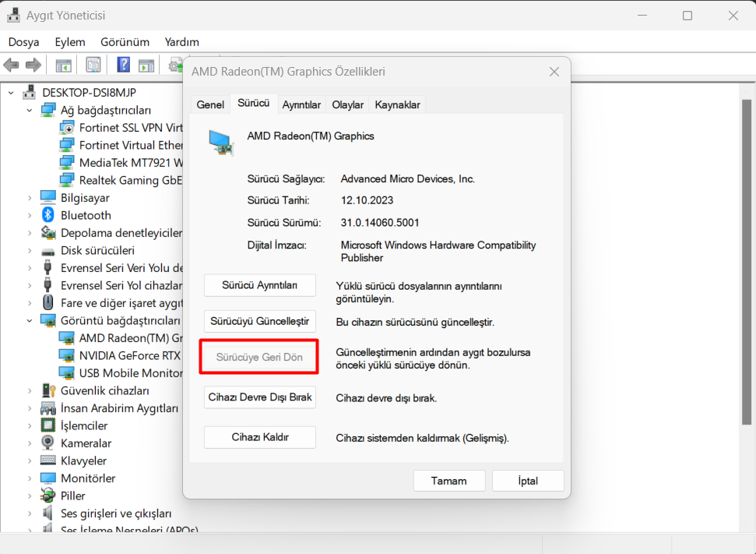The image size is (756, 554).
Task: Click the Sürücüyü Güncelleştir button
Action: click(x=260, y=321)
